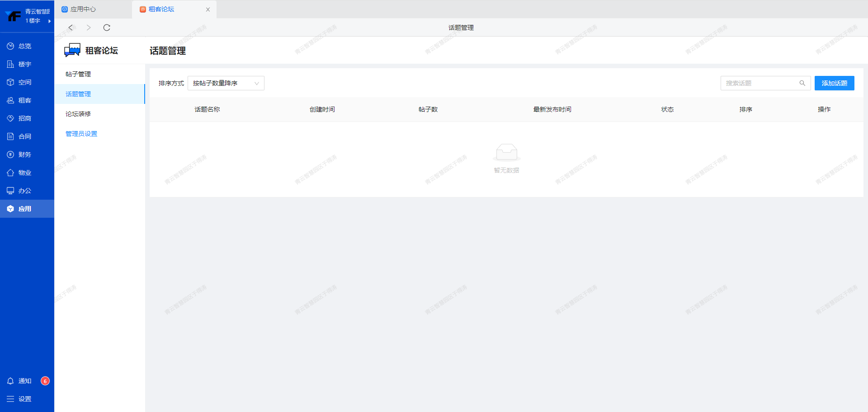
Task: Click the forward navigation arrow icon
Action: [89, 28]
